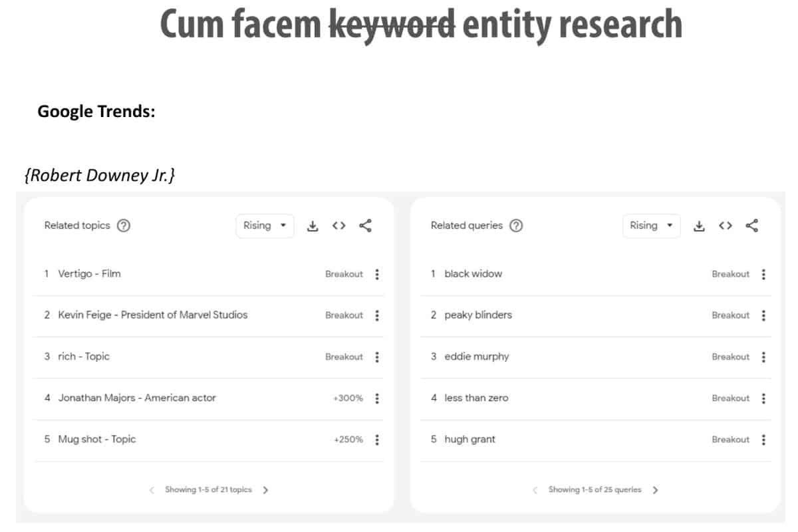This screenshot has width=798, height=532.
Task: Open three-dot menu for Jonathan Majors
Action: tap(377, 398)
